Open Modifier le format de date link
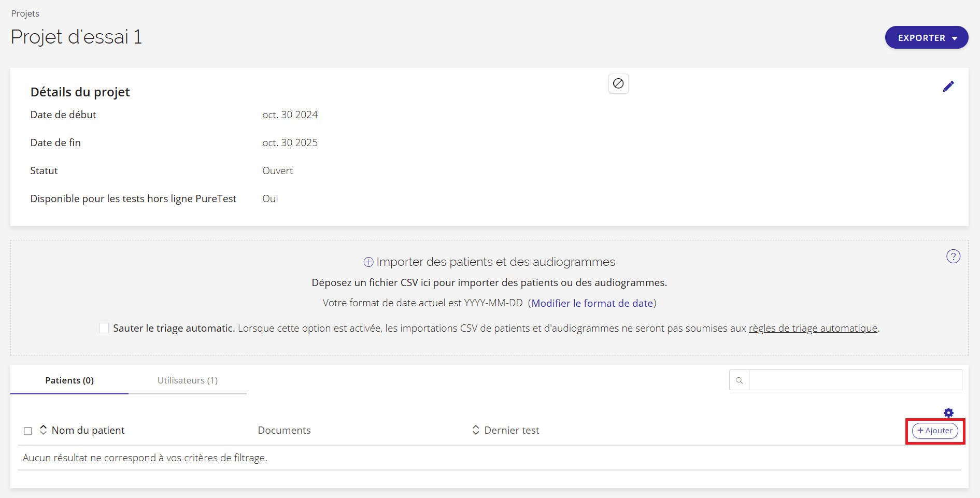Viewport: 980px width, 498px height. click(592, 303)
